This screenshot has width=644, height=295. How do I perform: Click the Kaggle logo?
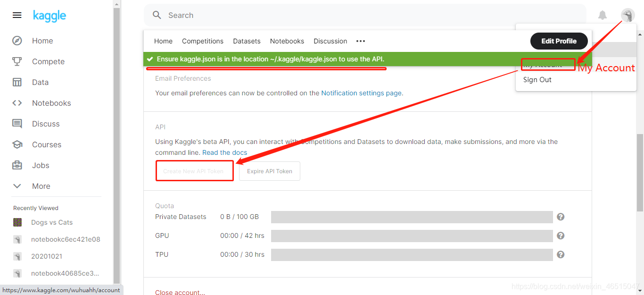tap(50, 16)
